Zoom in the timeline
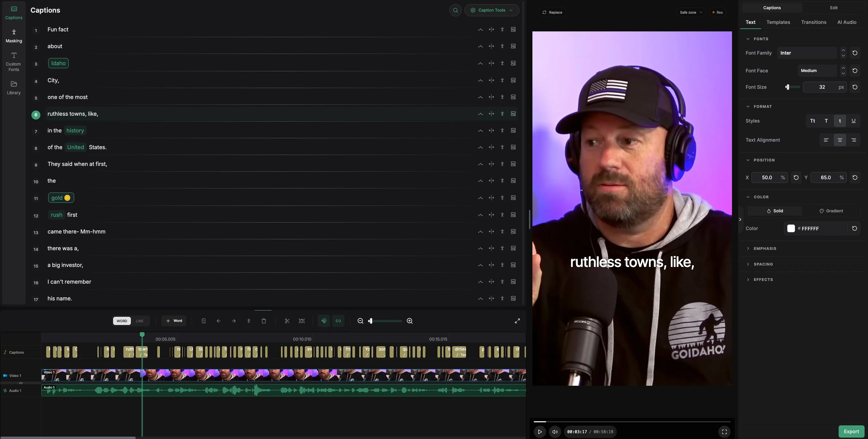868x439 pixels. pyautogui.click(x=410, y=321)
